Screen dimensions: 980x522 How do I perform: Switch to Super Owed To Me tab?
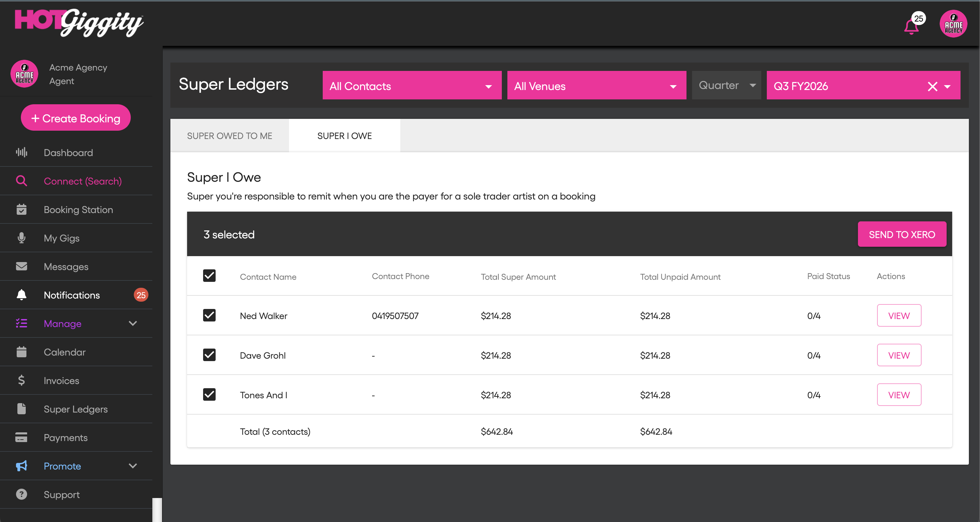pyautogui.click(x=230, y=136)
